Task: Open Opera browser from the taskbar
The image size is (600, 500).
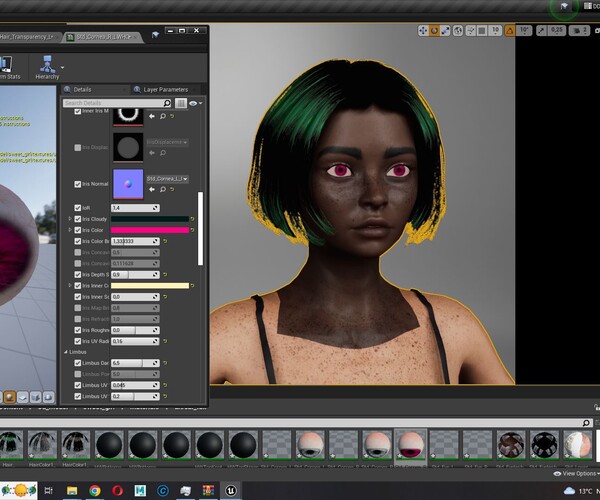Action: tap(117, 490)
